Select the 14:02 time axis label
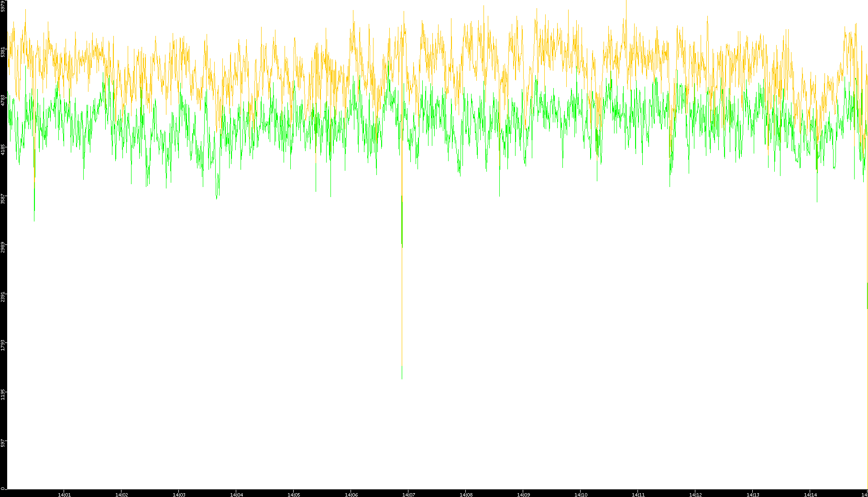Viewport: 868px width, 497px height. pyautogui.click(x=121, y=495)
